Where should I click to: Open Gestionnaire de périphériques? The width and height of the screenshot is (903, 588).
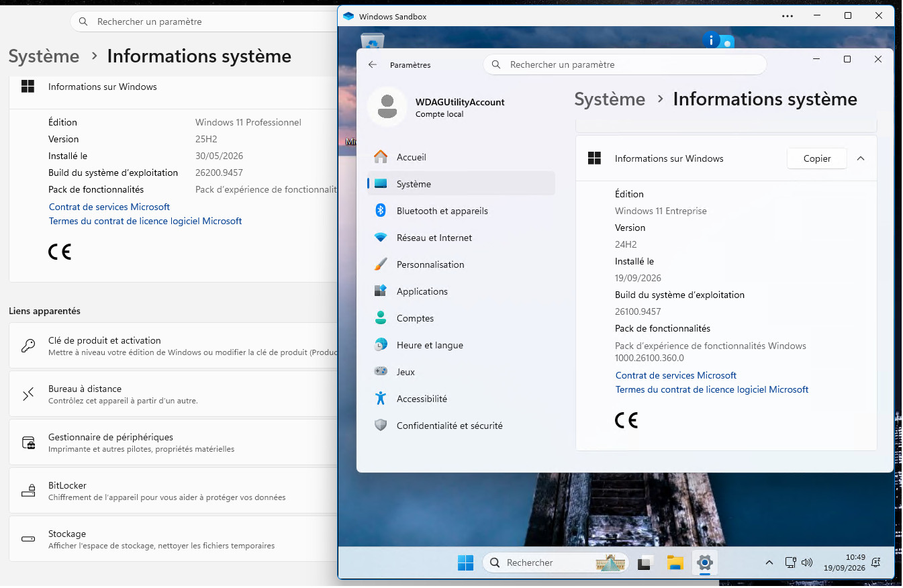[173, 442]
